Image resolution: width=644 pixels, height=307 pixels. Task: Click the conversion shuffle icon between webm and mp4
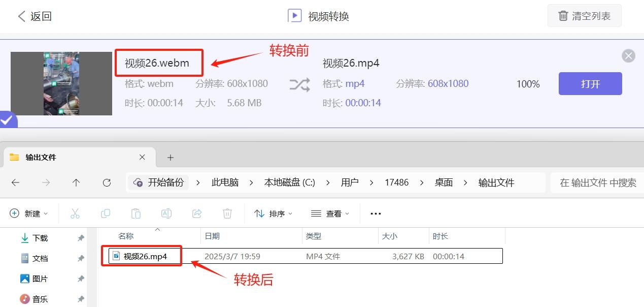[x=300, y=84]
